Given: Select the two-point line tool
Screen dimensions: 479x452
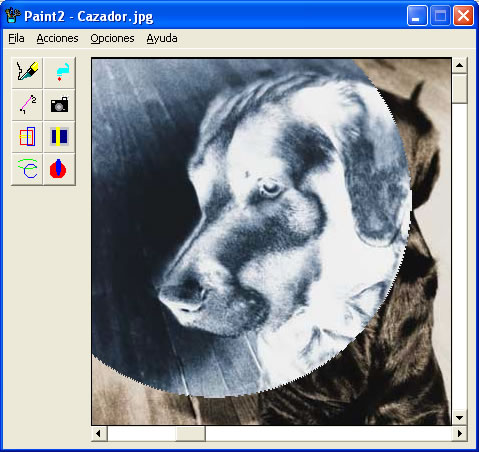Looking at the screenshot, I should click(x=27, y=105).
